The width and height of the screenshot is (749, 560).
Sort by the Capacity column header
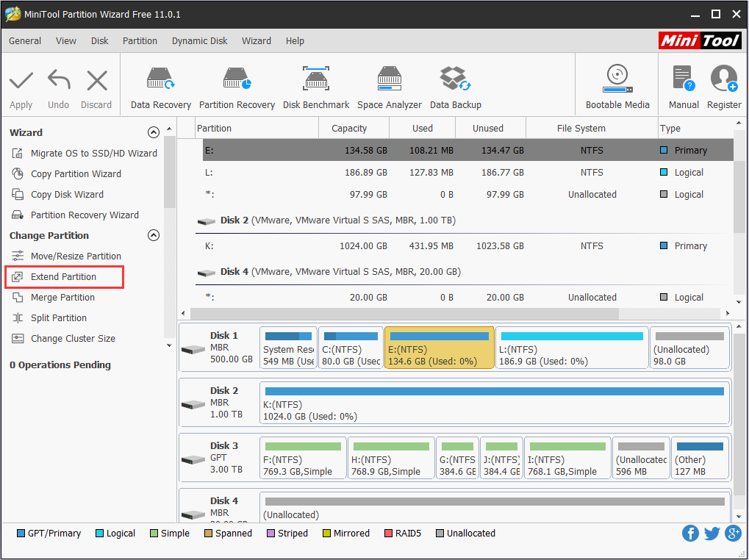coord(354,128)
